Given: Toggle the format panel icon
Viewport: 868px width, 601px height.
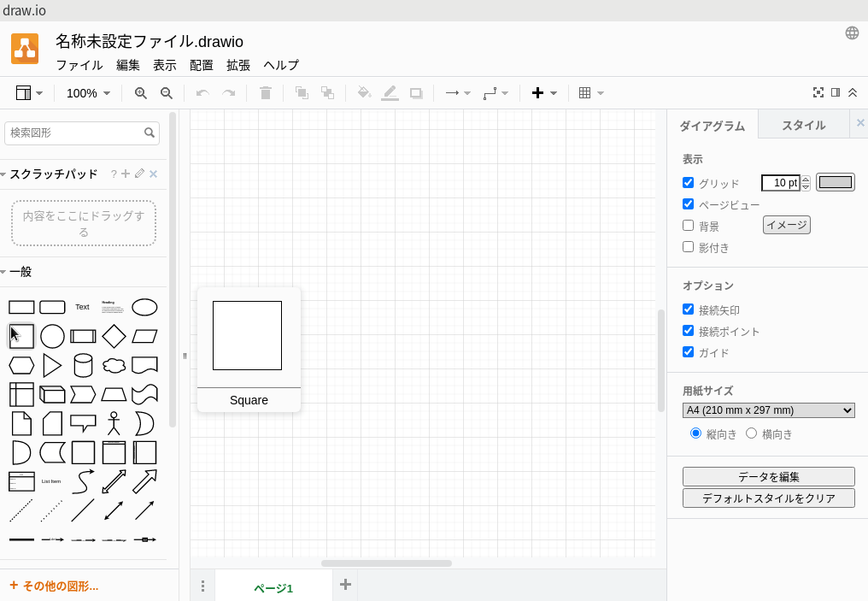Looking at the screenshot, I should [836, 92].
